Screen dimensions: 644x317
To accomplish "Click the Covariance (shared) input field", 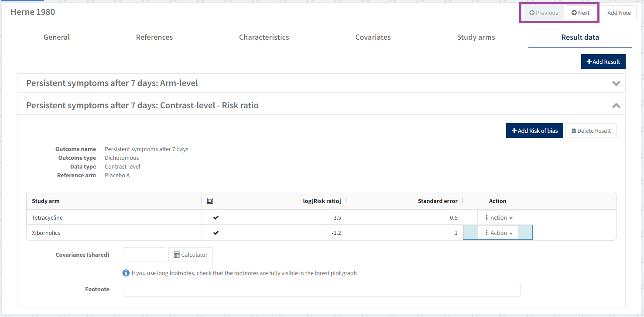I will pyautogui.click(x=144, y=255).
